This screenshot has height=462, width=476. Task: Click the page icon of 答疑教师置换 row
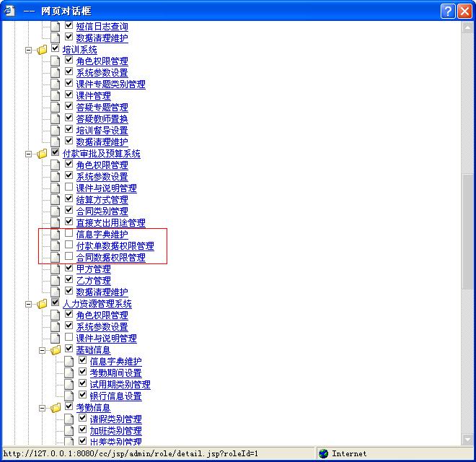point(56,119)
